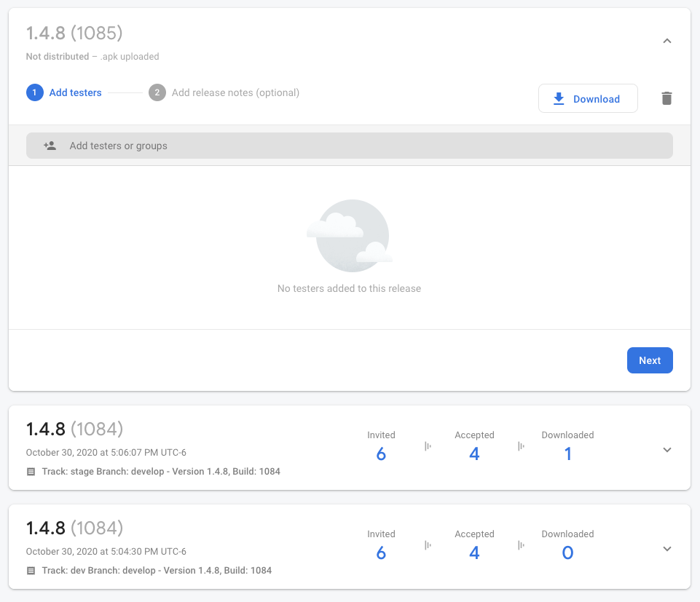Expand the stage track release details
The height and width of the screenshot is (602, 700).
[667, 450]
